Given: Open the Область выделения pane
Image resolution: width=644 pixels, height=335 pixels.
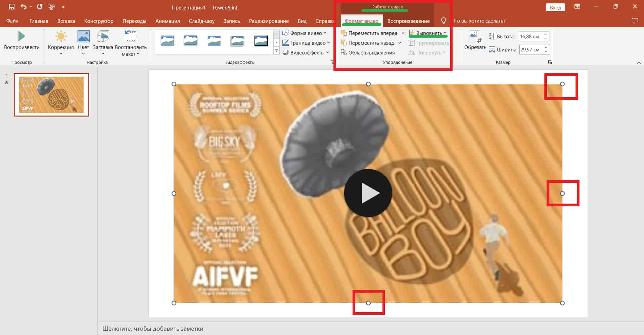Looking at the screenshot, I should pyautogui.click(x=368, y=52).
